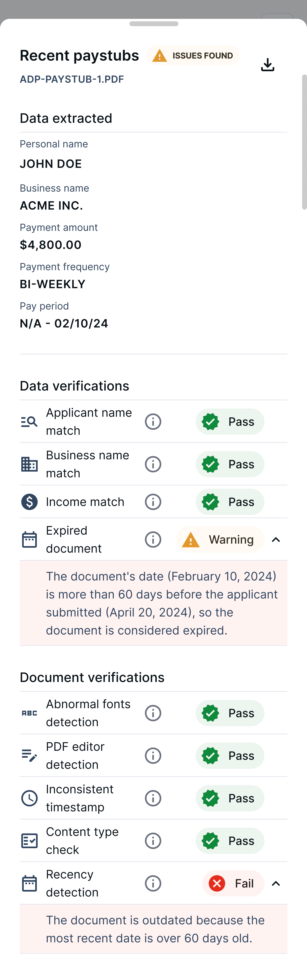The image size is (307, 980).
Task: Collapse the Expired document warning details
Action: 276,540
